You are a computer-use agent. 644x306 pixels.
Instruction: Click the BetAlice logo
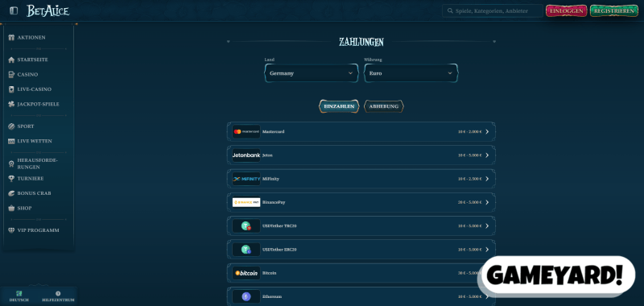(48, 10)
